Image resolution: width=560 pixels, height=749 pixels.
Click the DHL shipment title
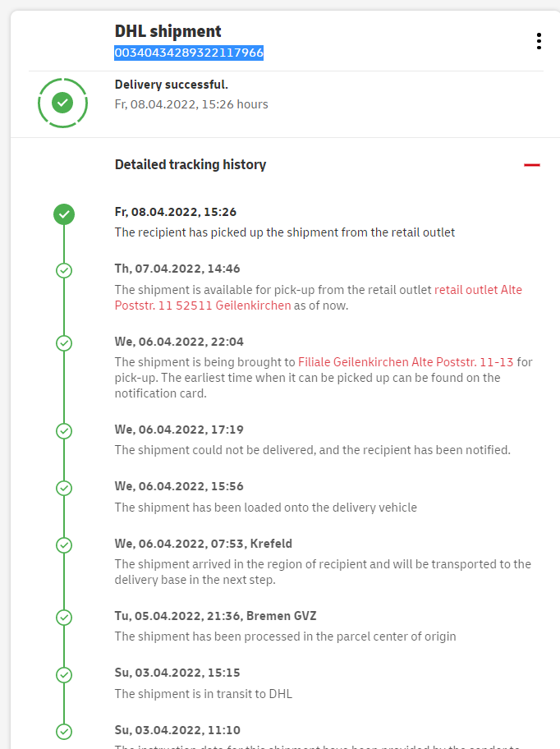[x=168, y=31]
